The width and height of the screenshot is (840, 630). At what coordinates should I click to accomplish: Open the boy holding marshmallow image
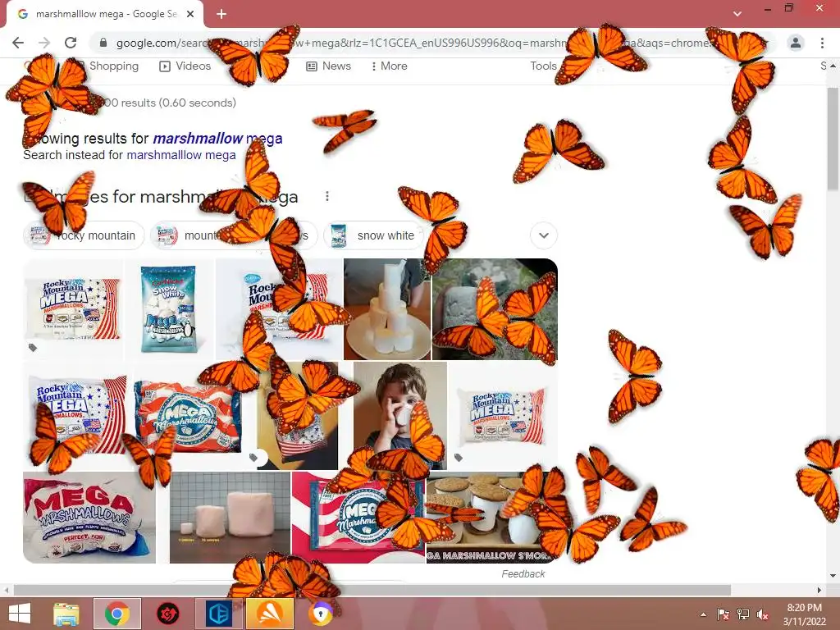pyautogui.click(x=400, y=415)
